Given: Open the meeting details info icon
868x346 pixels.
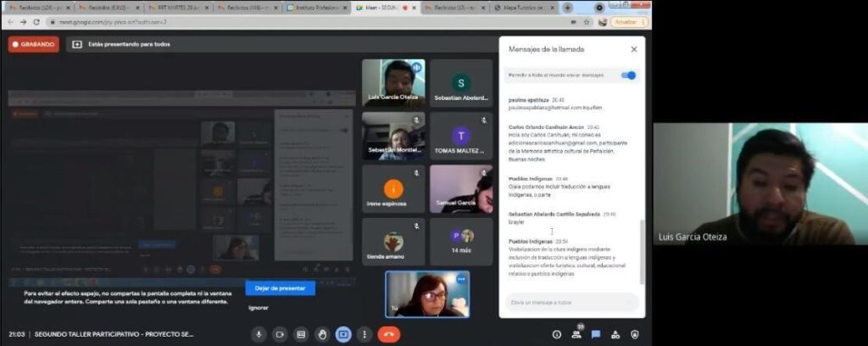Looking at the screenshot, I should pos(557,334).
